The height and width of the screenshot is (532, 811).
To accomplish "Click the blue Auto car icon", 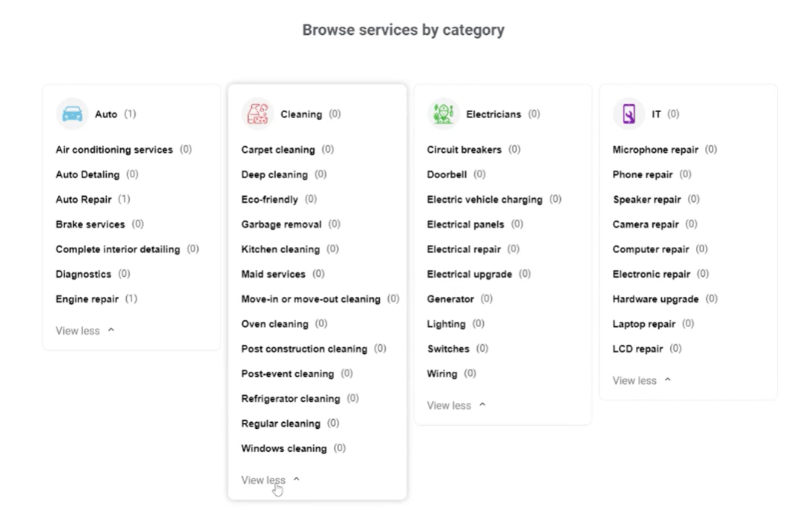I will [x=70, y=114].
